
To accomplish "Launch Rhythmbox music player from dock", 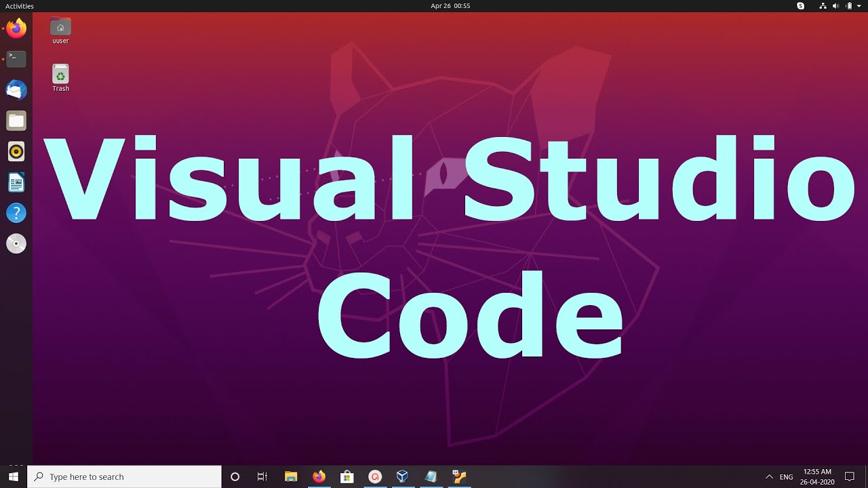I will tap(16, 152).
